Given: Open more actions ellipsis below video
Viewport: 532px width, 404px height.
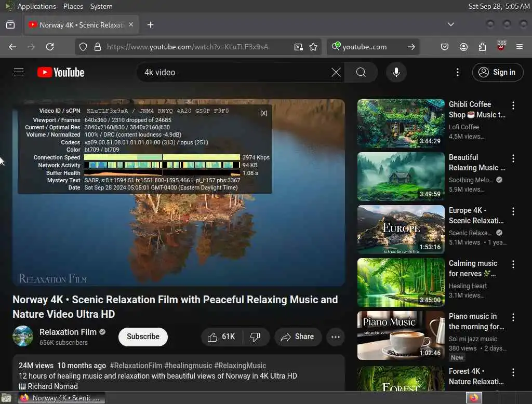Looking at the screenshot, I should (336, 337).
